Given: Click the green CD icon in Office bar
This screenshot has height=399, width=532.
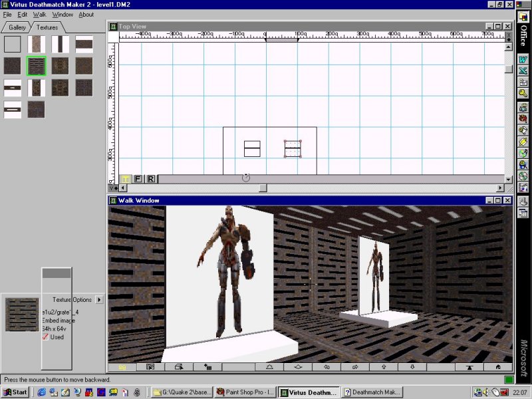Looking at the screenshot, I should [x=523, y=153].
